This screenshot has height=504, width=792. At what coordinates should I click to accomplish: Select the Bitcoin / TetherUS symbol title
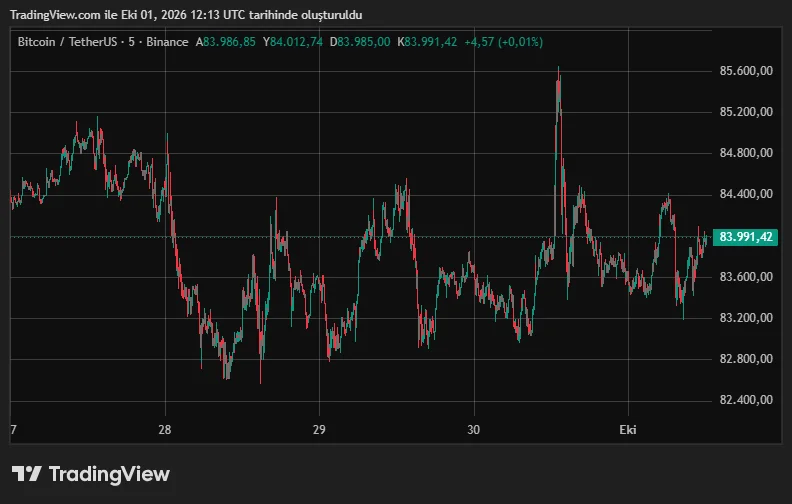click(x=67, y=42)
